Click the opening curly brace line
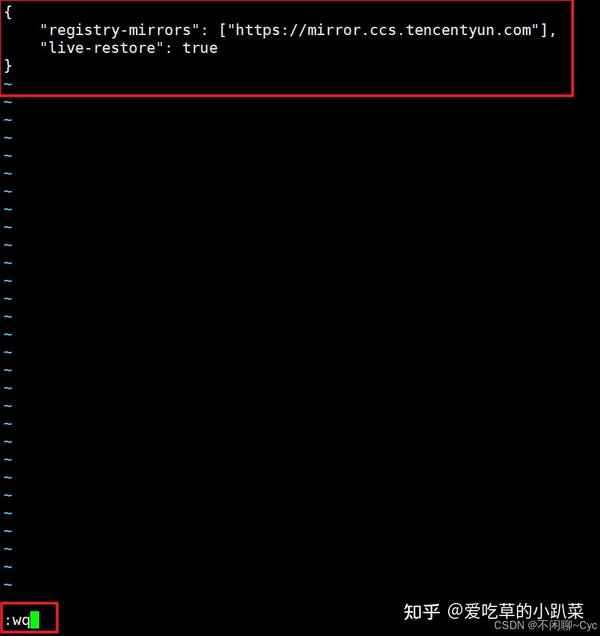Viewport: 600px width, 636px height. click(x=8, y=12)
